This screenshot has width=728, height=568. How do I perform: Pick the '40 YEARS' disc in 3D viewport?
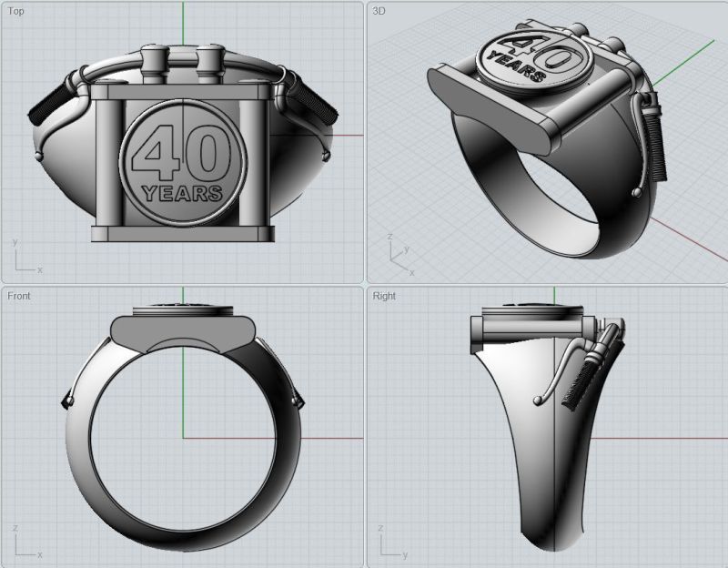coord(535,59)
